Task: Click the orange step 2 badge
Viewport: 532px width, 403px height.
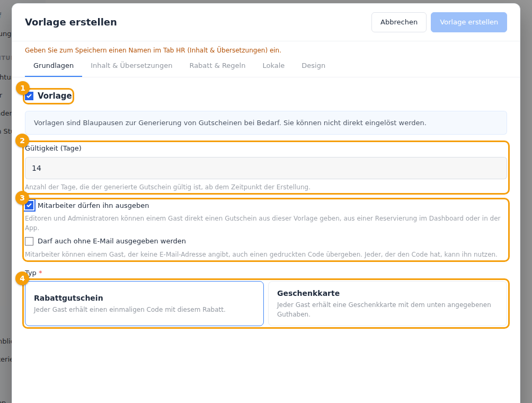Action: coord(22,141)
